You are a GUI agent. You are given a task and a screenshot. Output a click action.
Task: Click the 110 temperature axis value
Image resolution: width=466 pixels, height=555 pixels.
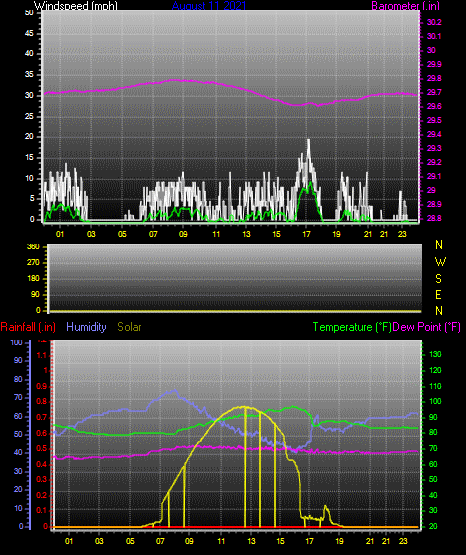435,387
